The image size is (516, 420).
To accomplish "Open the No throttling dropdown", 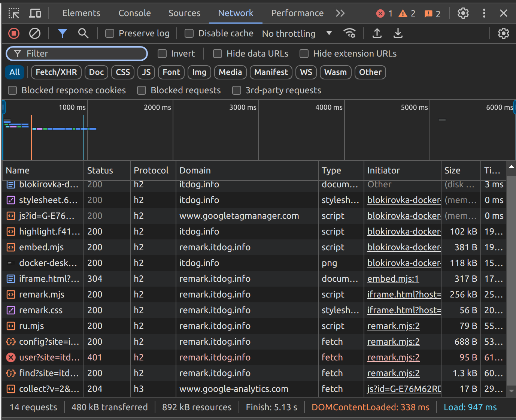I will 297,34.
